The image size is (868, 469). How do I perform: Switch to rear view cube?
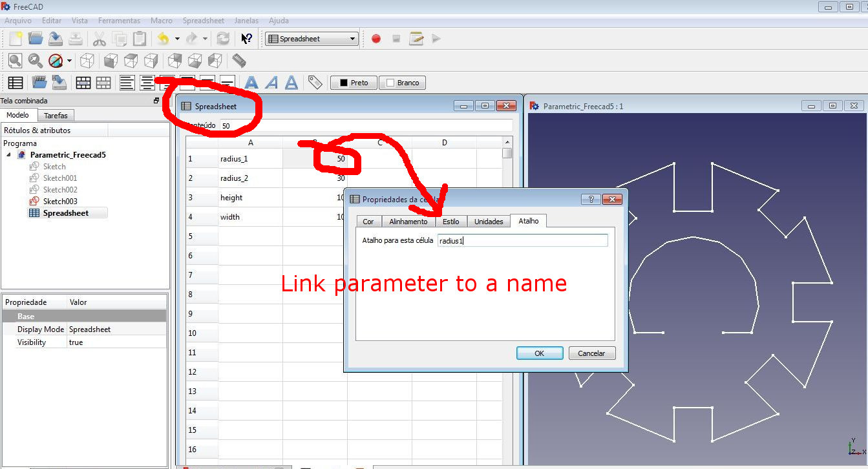pyautogui.click(x=175, y=61)
